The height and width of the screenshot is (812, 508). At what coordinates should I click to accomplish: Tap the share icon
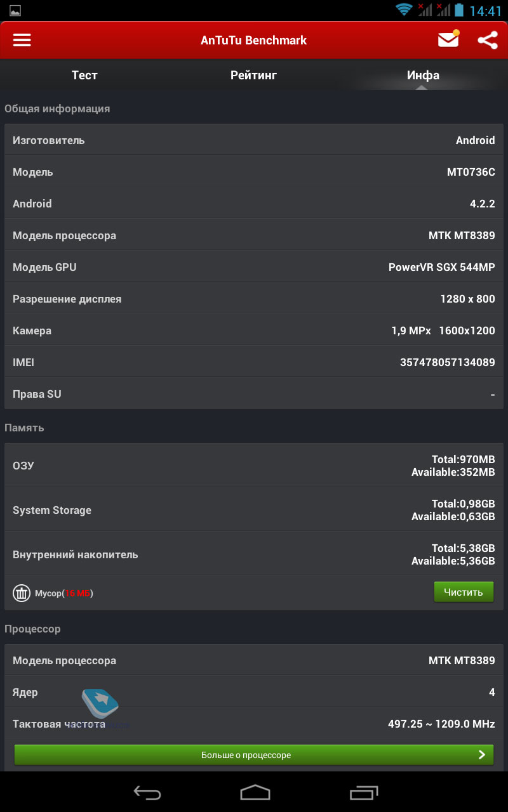pos(487,40)
